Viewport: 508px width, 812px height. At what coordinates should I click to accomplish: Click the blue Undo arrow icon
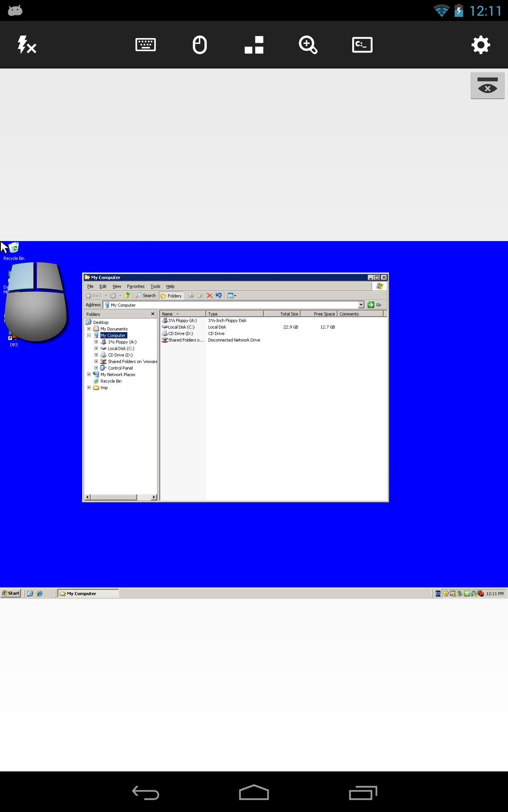click(218, 296)
